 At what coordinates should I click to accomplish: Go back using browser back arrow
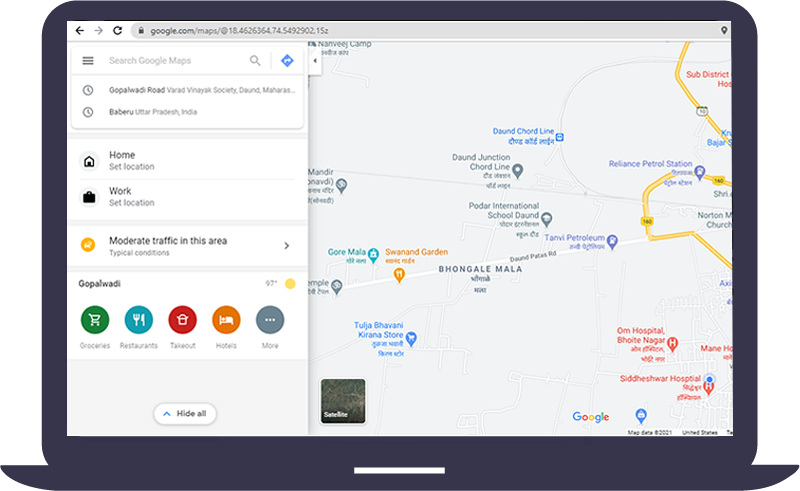coord(80,31)
